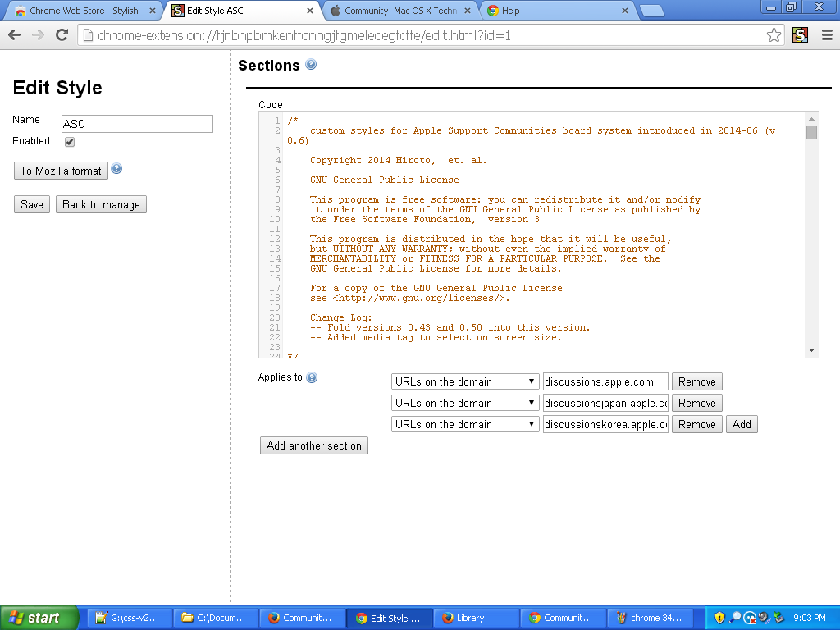This screenshot has width=840, height=630.
Task: Switch to Library taskbar window
Action: click(x=476, y=618)
